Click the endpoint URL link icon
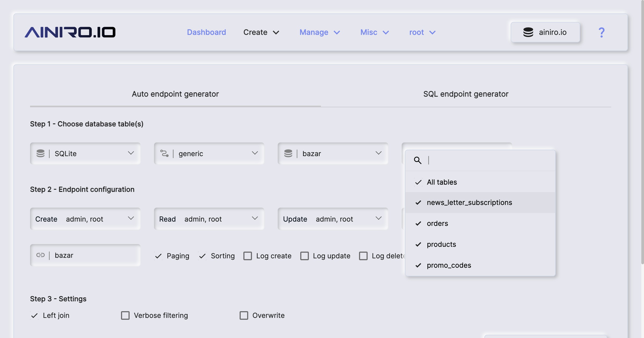The image size is (644, 338). [x=41, y=255]
